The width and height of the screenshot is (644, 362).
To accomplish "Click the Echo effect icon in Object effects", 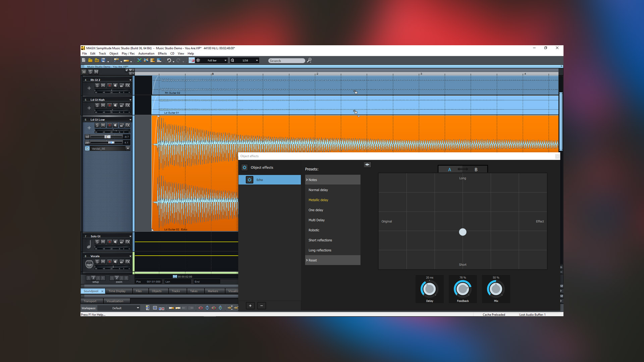I will coord(250,179).
